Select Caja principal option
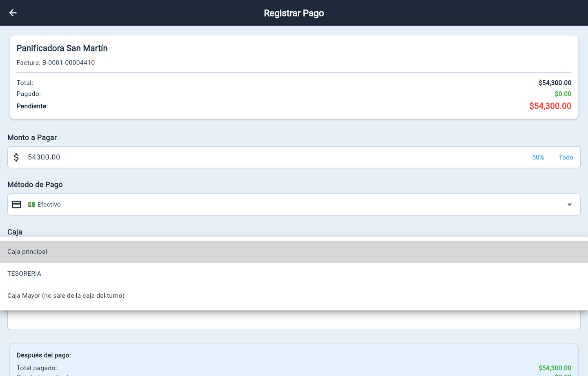Viewport: 588px width, 376px height. click(294, 252)
